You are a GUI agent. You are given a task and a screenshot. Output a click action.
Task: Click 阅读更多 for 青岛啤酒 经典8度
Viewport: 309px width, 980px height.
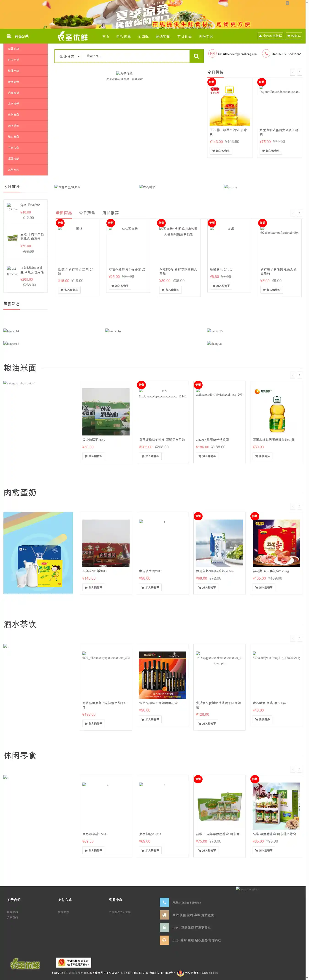[x=263, y=719]
